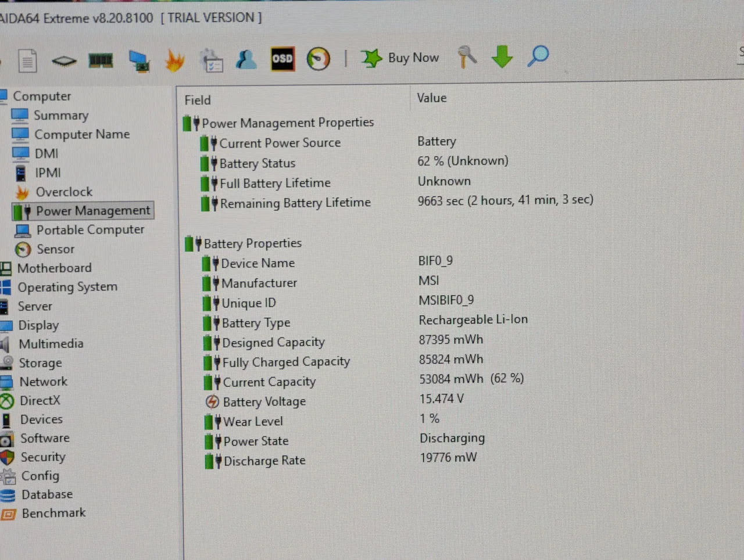
Task: Open the gauge benchmark toolbar icon
Action: [x=318, y=59]
